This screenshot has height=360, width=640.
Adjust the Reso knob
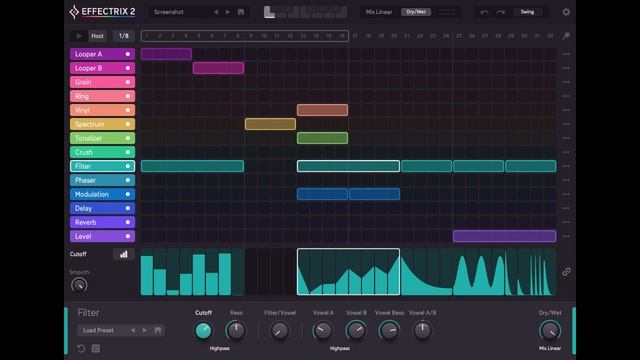pyautogui.click(x=236, y=331)
